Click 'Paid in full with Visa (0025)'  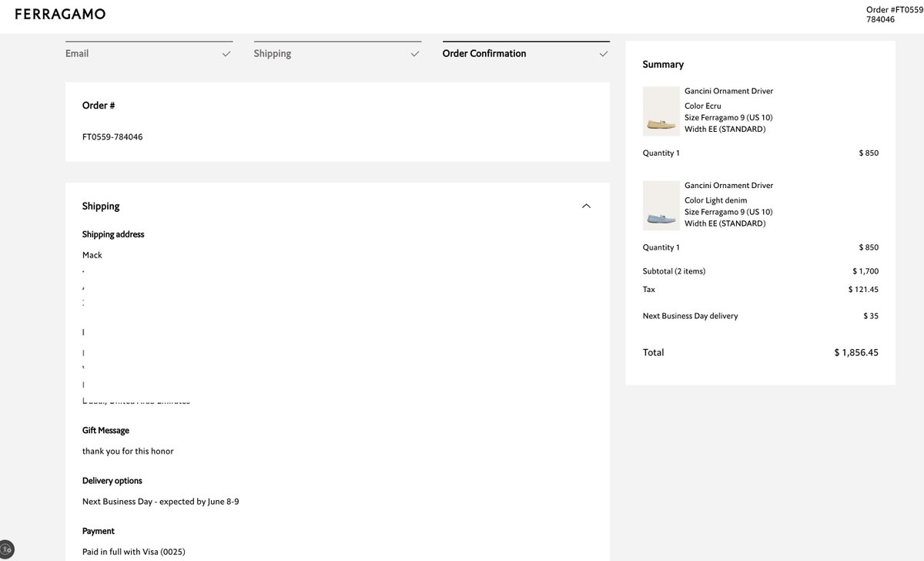(x=134, y=552)
